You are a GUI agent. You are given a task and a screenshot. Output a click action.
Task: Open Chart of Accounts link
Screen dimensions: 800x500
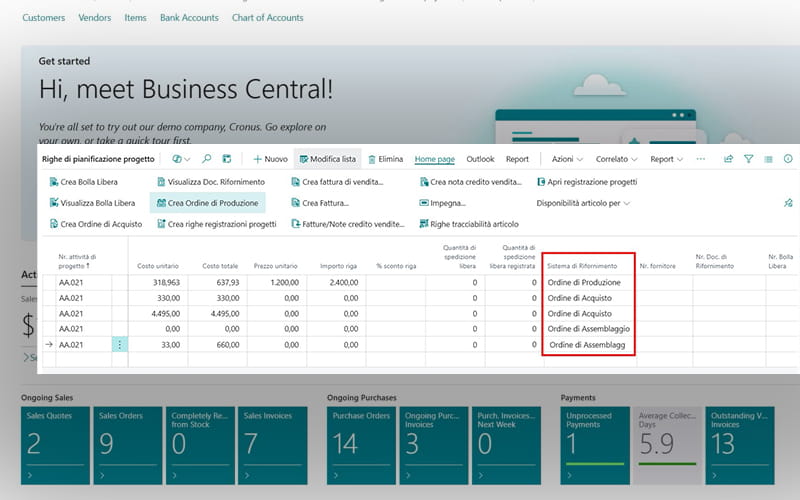(x=267, y=17)
